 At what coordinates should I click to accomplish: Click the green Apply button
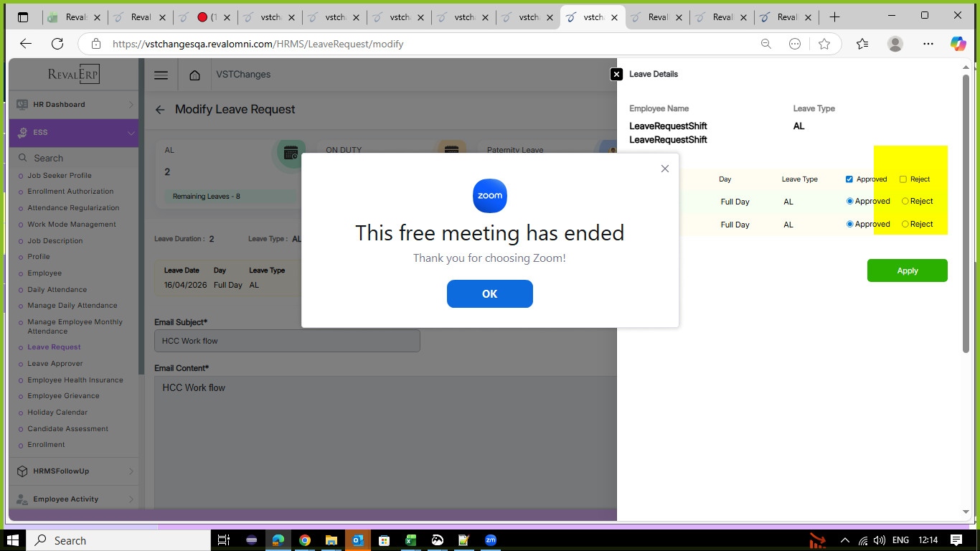[907, 270]
